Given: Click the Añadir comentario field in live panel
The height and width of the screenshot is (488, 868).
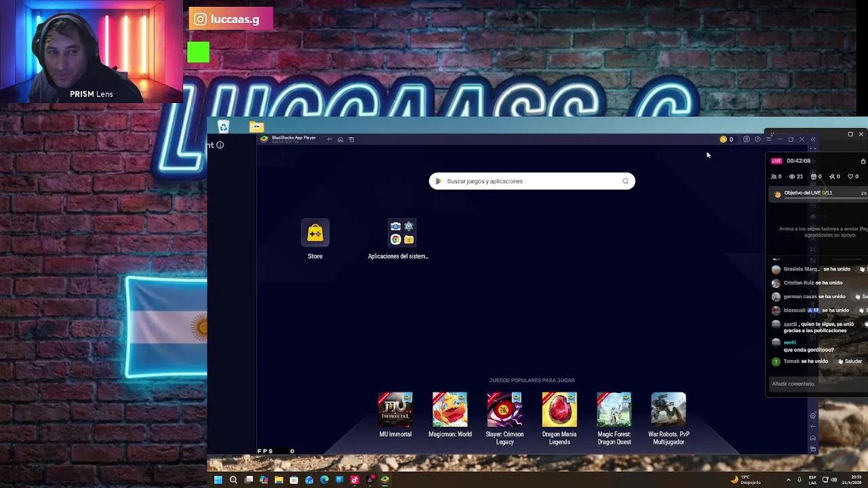Looking at the screenshot, I should 817,384.
